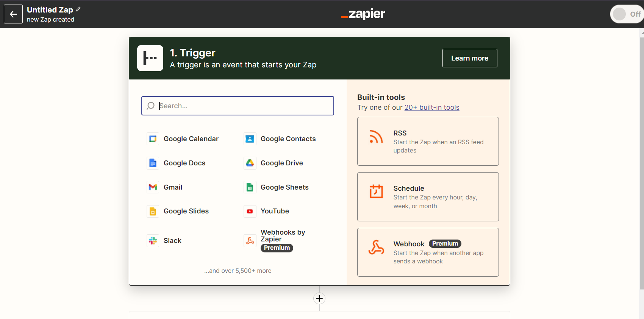
Task: Open the 20+ built-in tools link
Action: [x=431, y=107]
